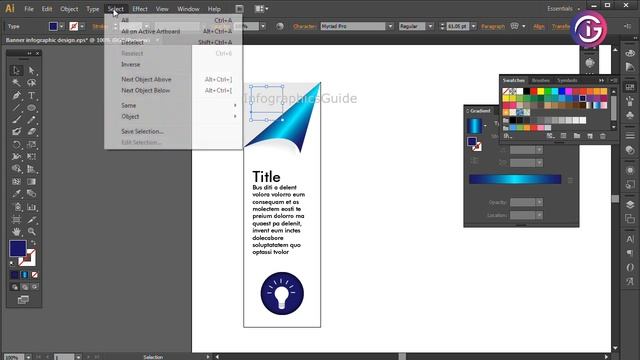Select the Pen tool
This screenshot has height=360, width=640.
(16, 96)
